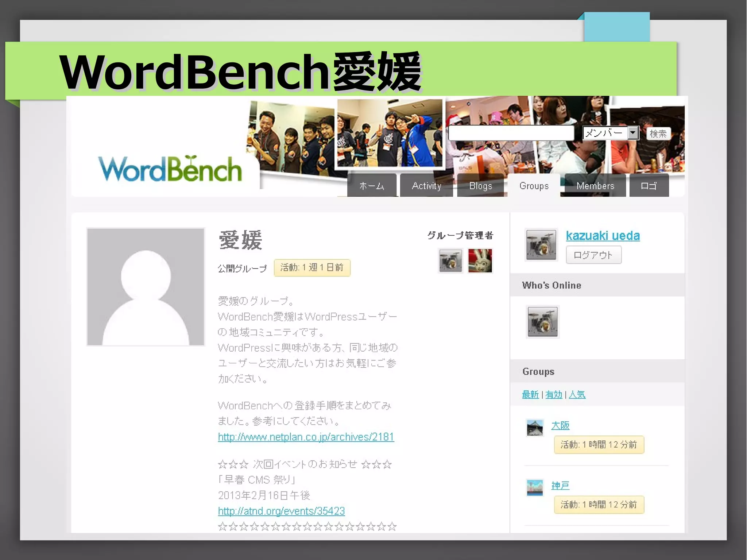Click the Who's Online member avatar
This screenshot has width=747, height=560.
[542, 322]
